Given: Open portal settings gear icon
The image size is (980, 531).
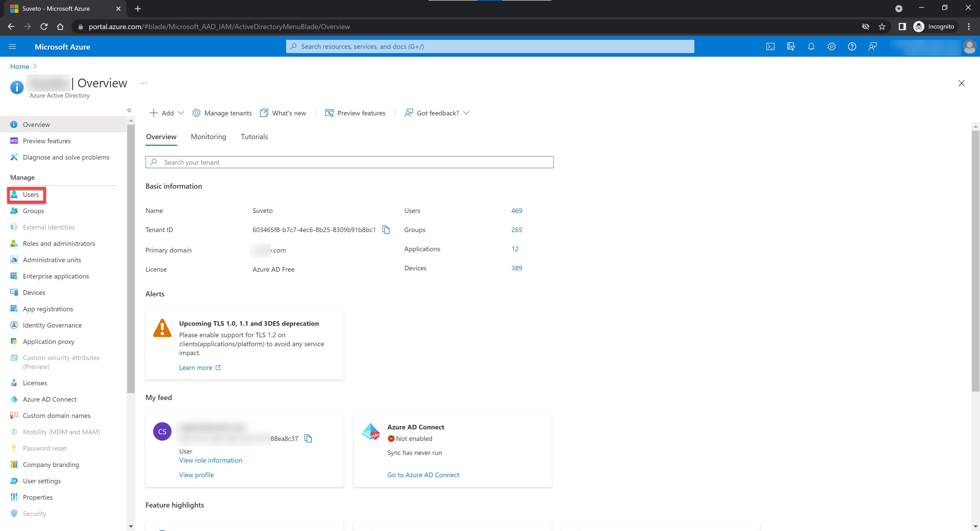Looking at the screenshot, I should tap(831, 46).
